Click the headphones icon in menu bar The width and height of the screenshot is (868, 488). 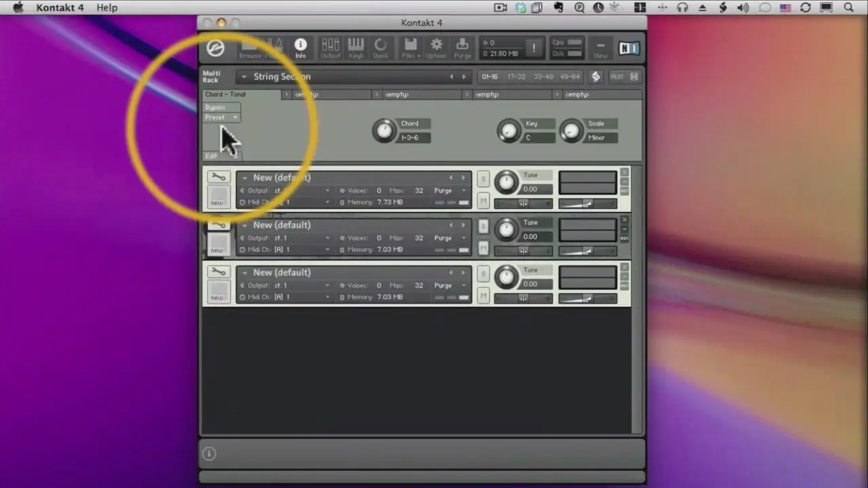tap(682, 7)
